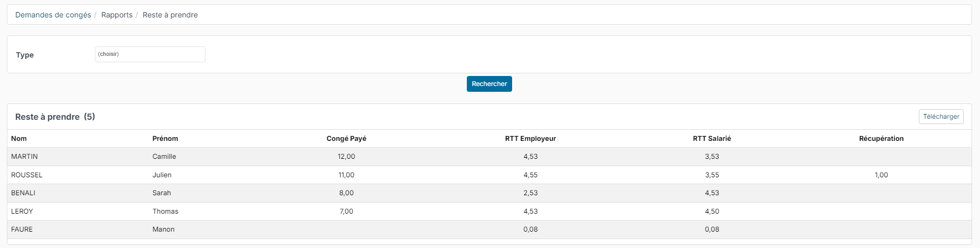Click LEROY's RTT Employeur value 4,53
Viewport: 980px width, 248px height.
[x=531, y=212]
